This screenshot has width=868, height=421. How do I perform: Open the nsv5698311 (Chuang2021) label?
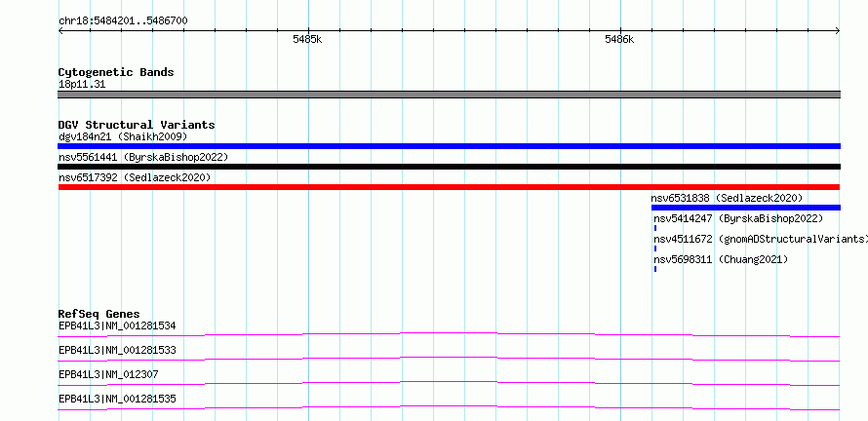pyautogui.click(x=721, y=259)
